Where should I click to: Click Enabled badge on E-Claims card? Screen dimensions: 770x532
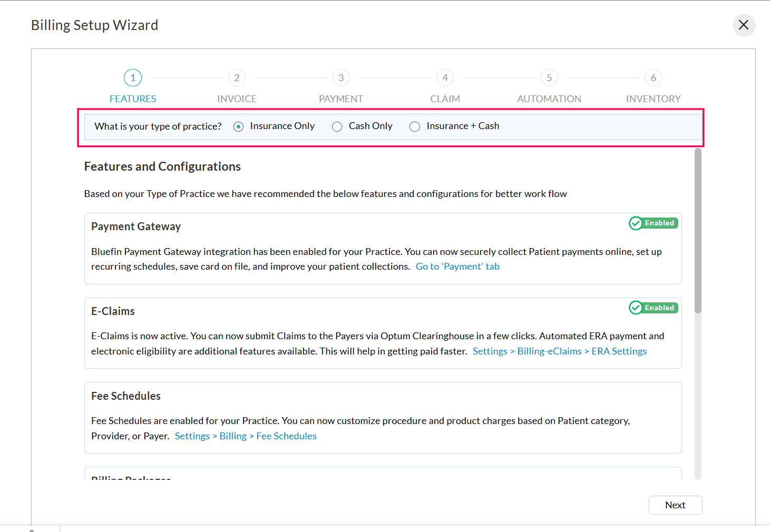click(653, 308)
